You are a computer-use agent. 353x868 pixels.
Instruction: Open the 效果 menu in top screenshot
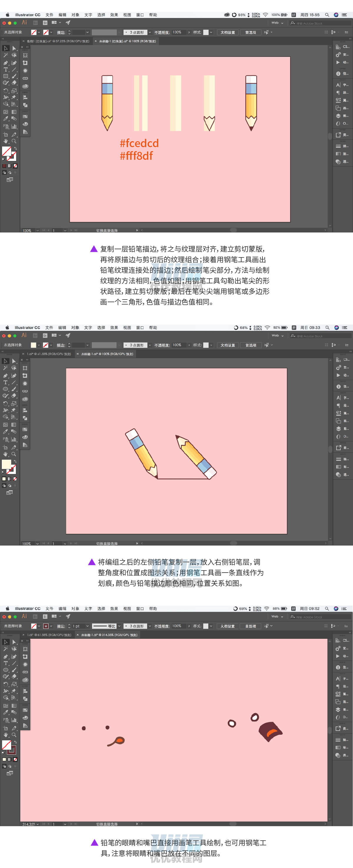click(114, 15)
